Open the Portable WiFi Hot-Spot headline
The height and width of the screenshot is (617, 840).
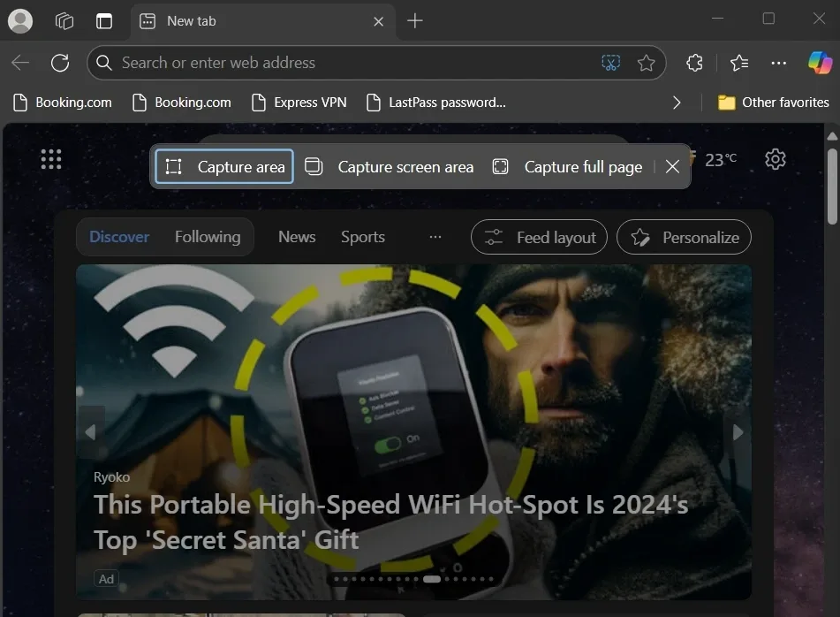pyautogui.click(x=391, y=522)
